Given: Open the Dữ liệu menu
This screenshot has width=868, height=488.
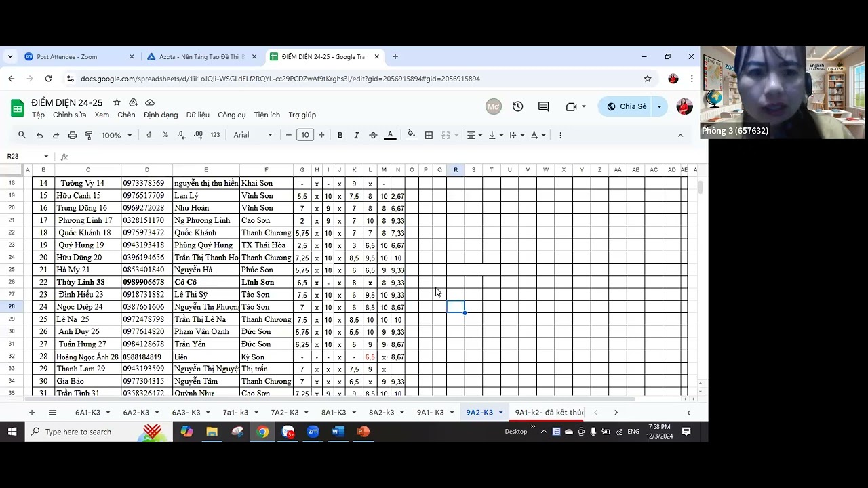Looking at the screenshot, I should pyautogui.click(x=198, y=115).
